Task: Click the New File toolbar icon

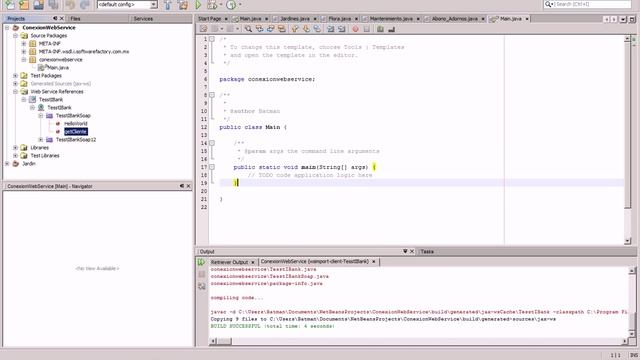Action: 10,4
